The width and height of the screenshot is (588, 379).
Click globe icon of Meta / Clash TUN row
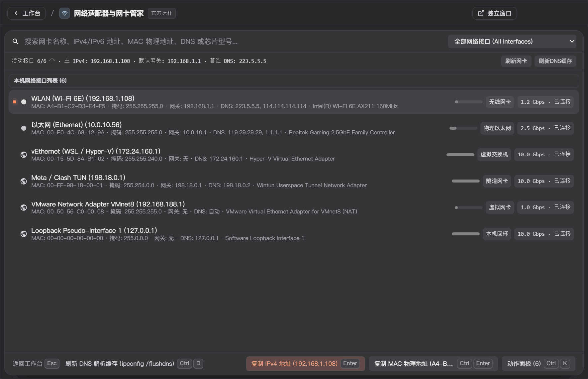tap(24, 181)
